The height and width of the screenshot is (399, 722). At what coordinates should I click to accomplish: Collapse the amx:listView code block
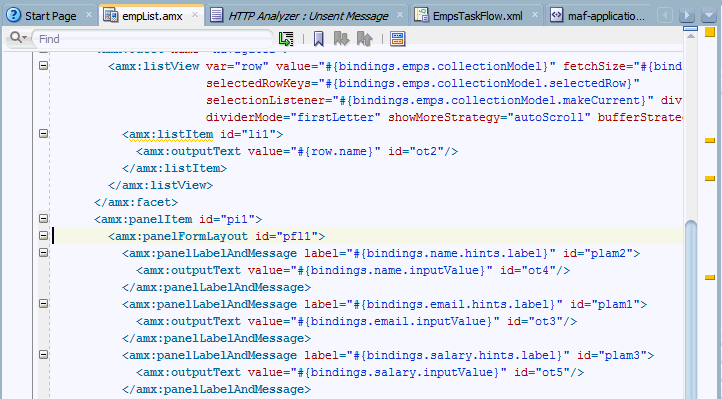pyautogui.click(x=43, y=66)
